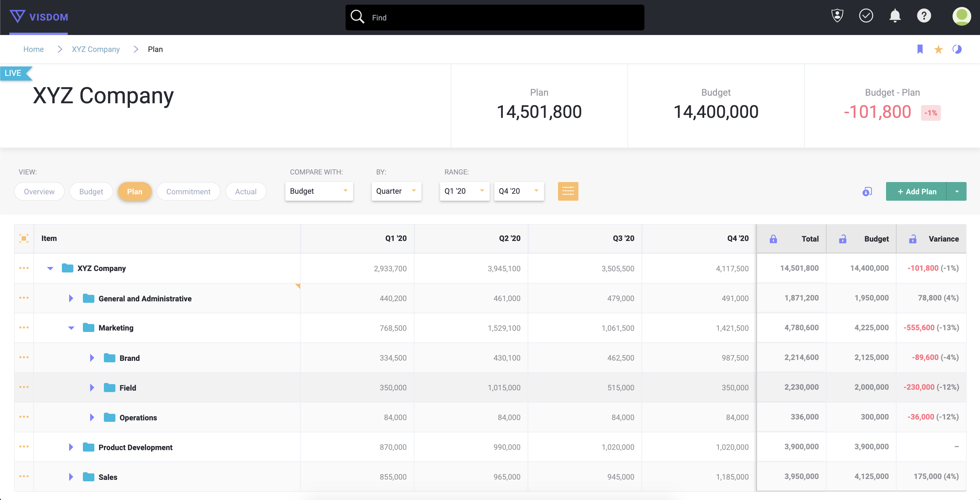Switch to the Commitment view tab

188,192
